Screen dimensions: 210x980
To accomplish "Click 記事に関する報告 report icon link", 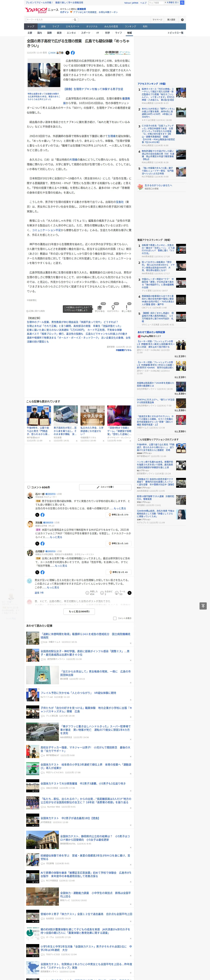I will pyautogui.click(x=36, y=311).
